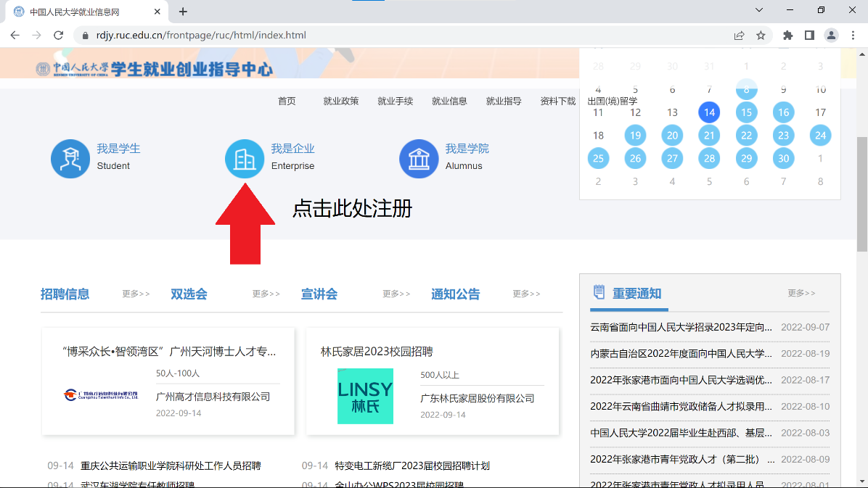The width and height of the screenshot is (868, 488).
Task: Expand tab search chevron in title bar
Action: pyautogui.click(x=759, y=10)
